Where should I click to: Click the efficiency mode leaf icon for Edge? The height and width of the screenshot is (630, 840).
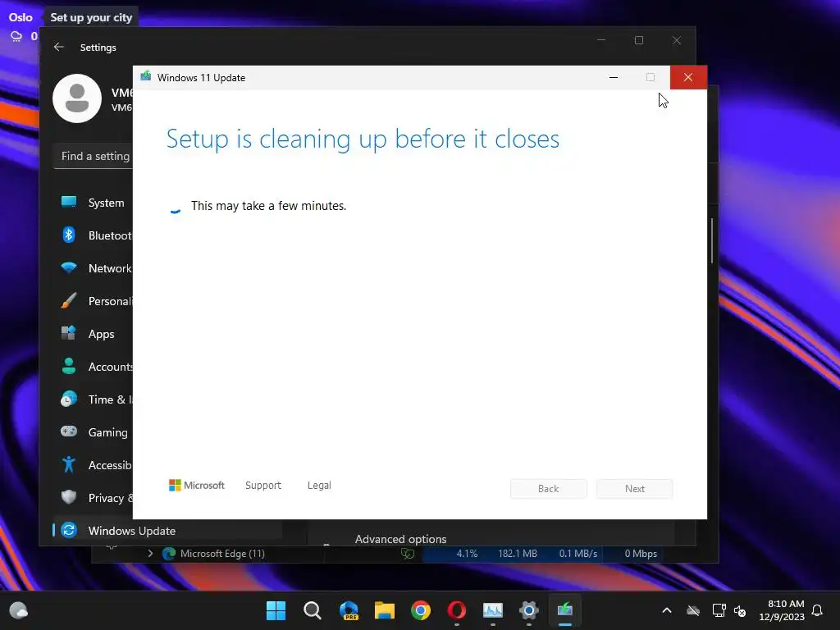coord(408,554)
